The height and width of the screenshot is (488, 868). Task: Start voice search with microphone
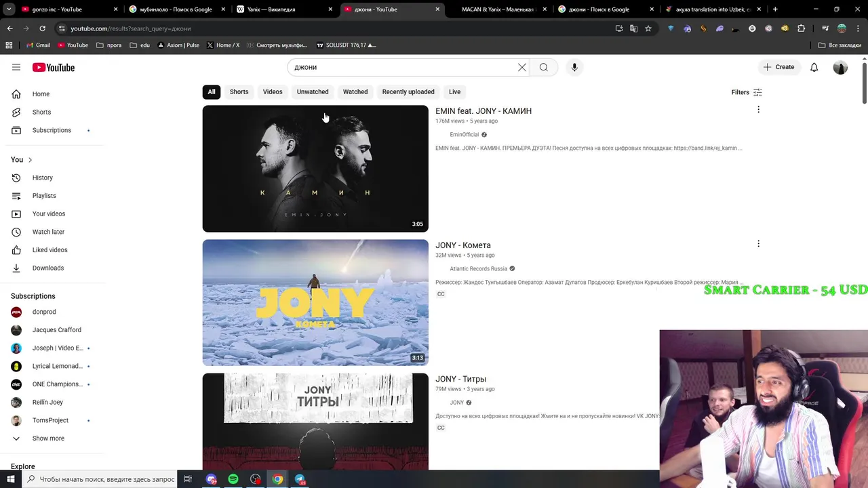click(x=574, y=67)
